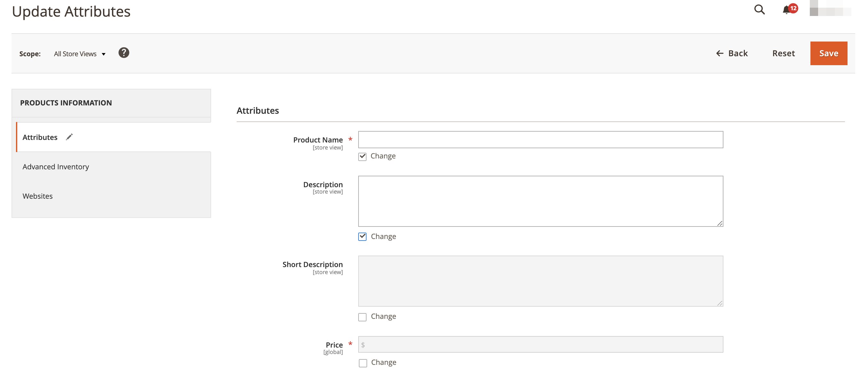The width and height of the screenshot is (868, 384).
Task: Uncheck the Change box under Description
Action: coord(362,237)
